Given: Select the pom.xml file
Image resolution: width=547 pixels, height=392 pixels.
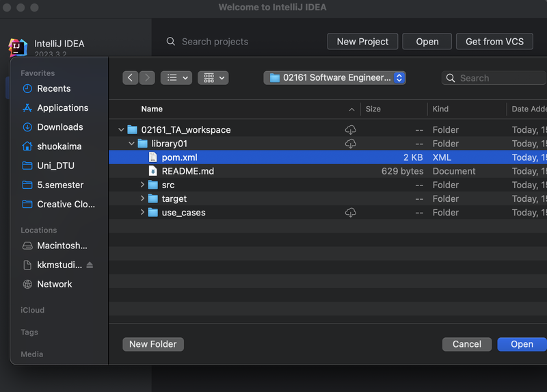Looking at the screenshot, I should [328, 157].
